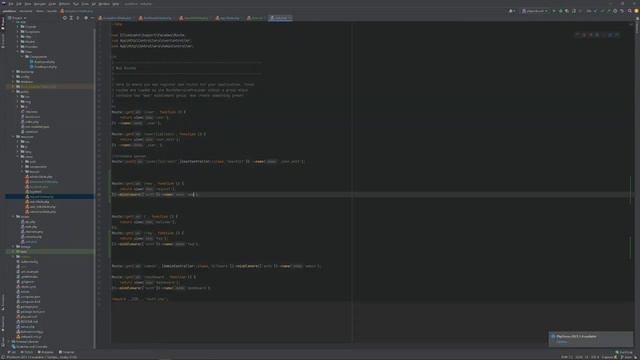Screen dimensions: 640x360
Task: Open index.php in public folder
Action: pyautogui.click(x=31, y=122)
